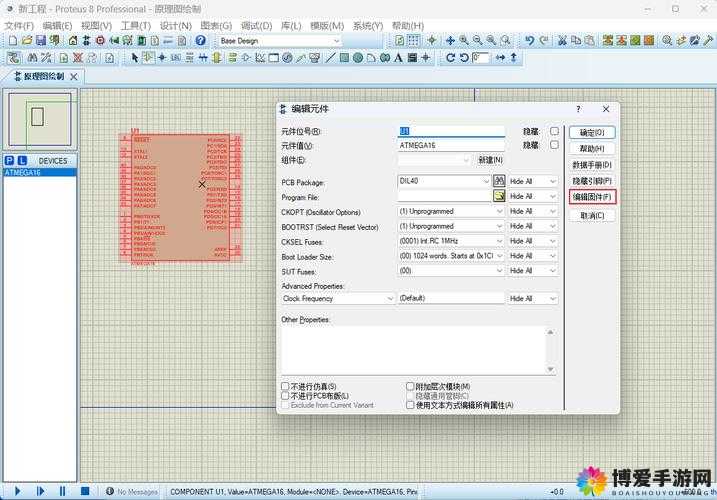Copy to clipboard icon in toolbar

(x=576, y=41)
